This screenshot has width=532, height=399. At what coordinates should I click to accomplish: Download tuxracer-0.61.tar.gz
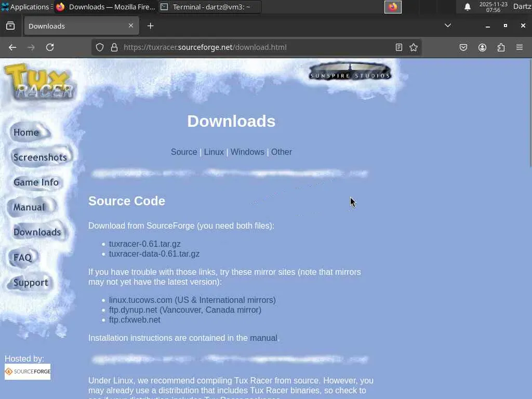coord(144,244)
